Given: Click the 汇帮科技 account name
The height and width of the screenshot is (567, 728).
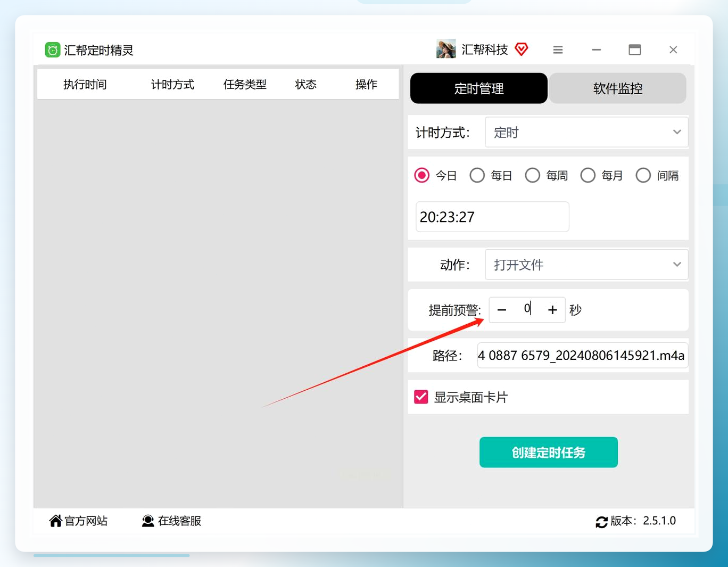Looking at the screenshot, I should [x=485, y=50].
